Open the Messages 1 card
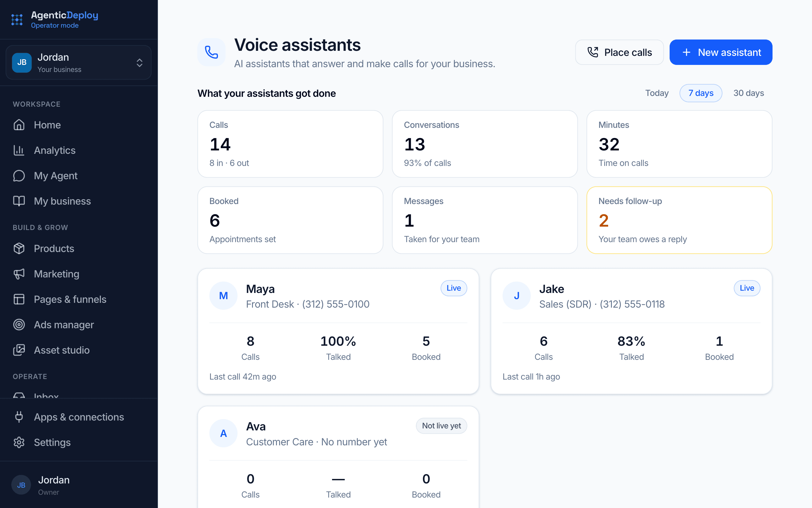This screenshot has height=508, width=812. (485, 220)
